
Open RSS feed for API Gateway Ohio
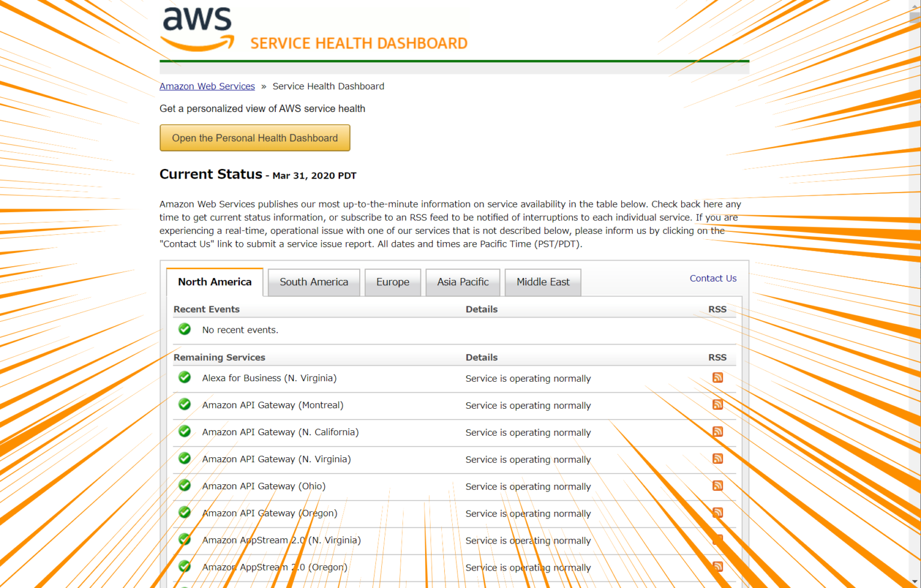click(717, 486)
